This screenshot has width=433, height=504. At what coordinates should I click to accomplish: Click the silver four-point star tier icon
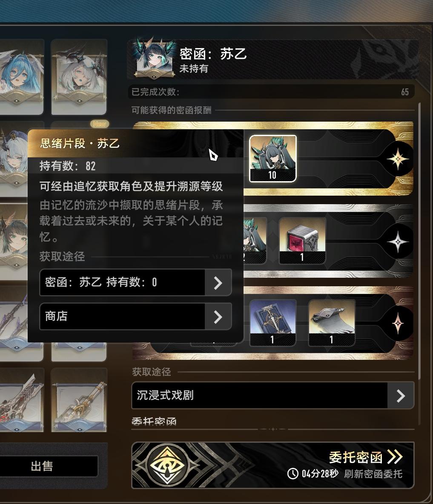point(398,242)
